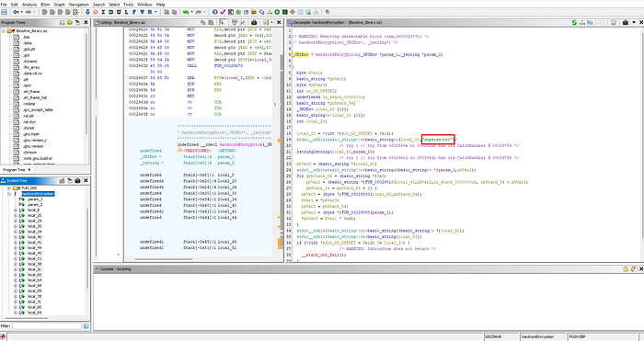
Task: Click the camera snapshot icon in Decompile header
Action: pos(625,22)
